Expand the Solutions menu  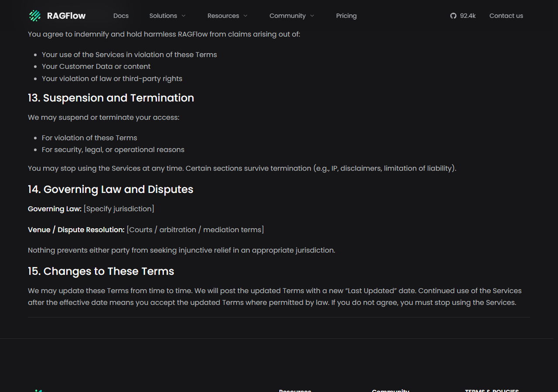167,16
